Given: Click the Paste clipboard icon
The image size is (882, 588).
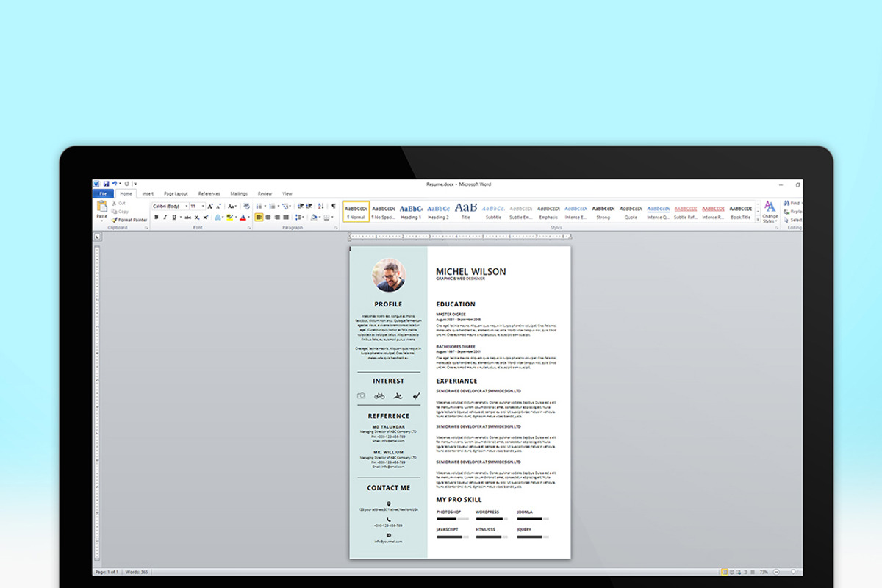Looking at the screenshot, I should click(102, 207).
